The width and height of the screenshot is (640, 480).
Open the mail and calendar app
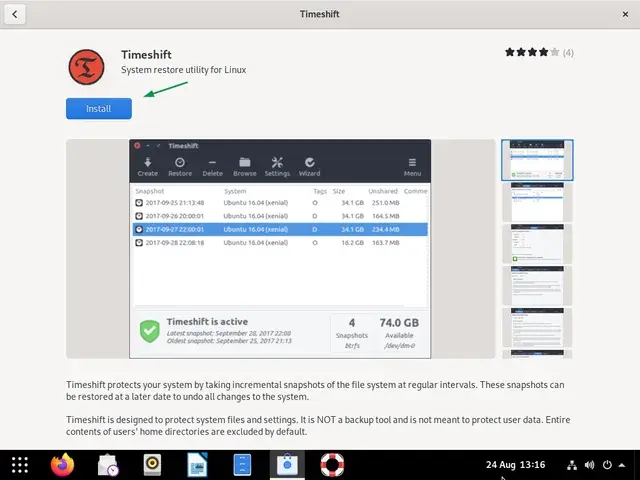(x=108, y=465)
